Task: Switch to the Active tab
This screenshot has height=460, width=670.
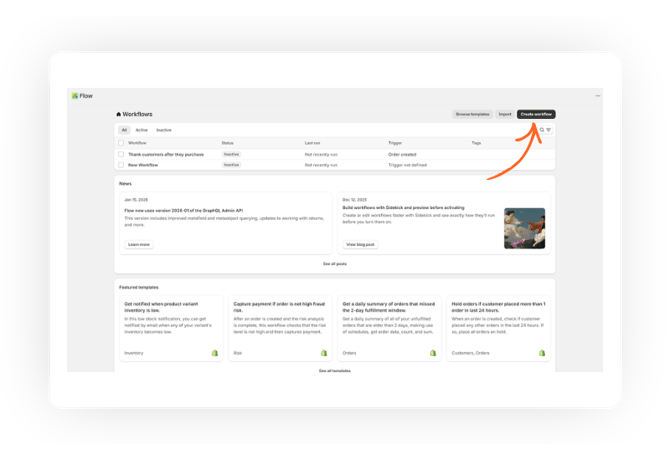Action: point(141,130)
